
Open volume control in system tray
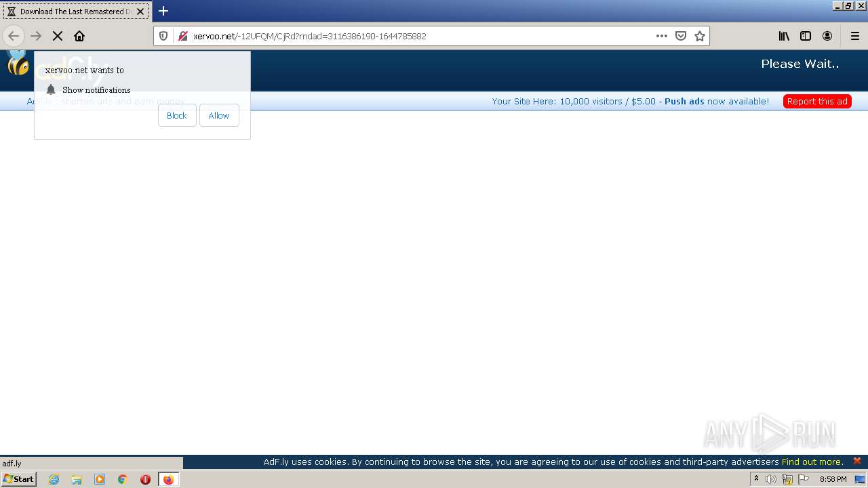pyautogui.click(x=771, y=479)
